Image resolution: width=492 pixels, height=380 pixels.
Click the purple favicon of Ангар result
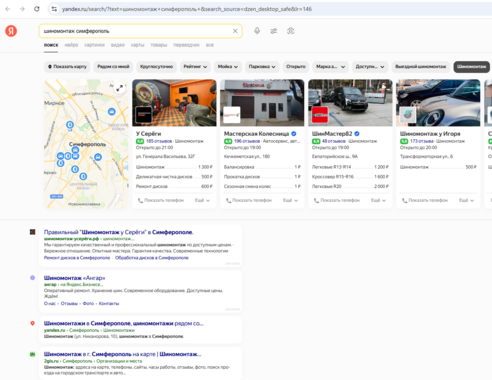(x=32, y=278)
